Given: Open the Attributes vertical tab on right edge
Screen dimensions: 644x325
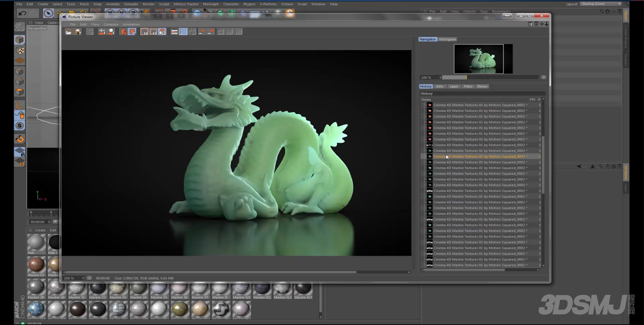Looking at the screenshot, I should 626,173.
